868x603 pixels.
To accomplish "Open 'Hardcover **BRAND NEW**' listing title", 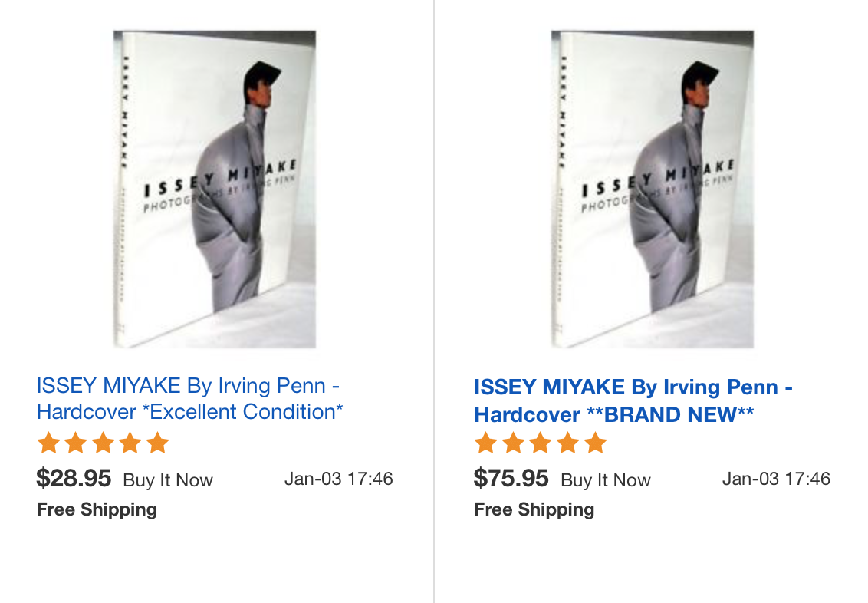I will click(x=633, y=400).
